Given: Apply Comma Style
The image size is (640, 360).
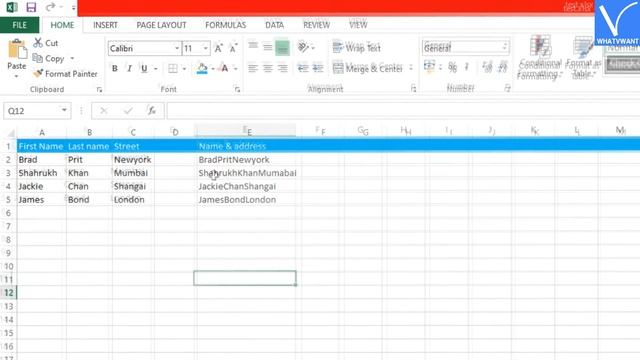Looking at the screenshot, I should click(467, 67).
